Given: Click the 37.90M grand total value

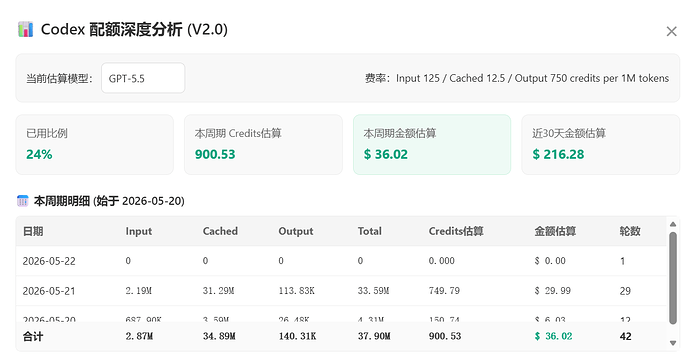Looking at the screenshot, I should (x=374, y=336).
